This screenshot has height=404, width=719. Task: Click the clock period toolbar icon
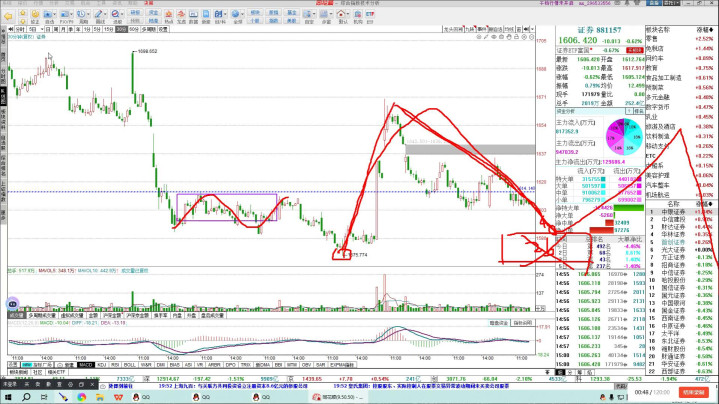tap(81, 15)
